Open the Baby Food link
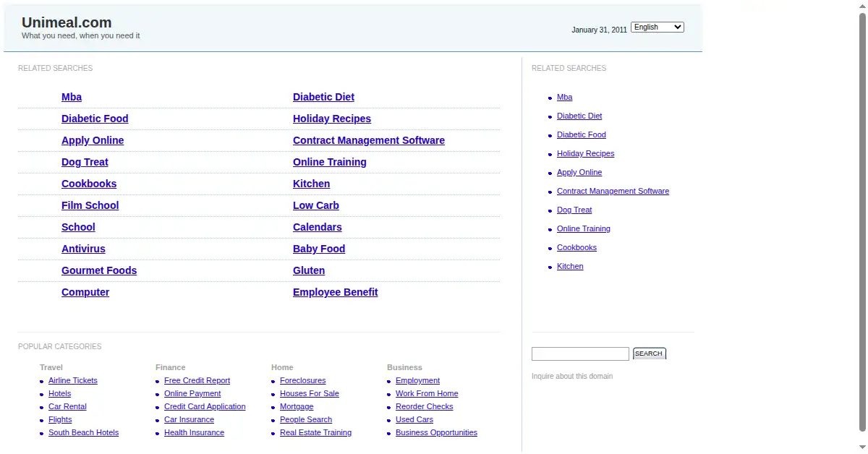This screenshot has height=454, width=868. (319, 249)
